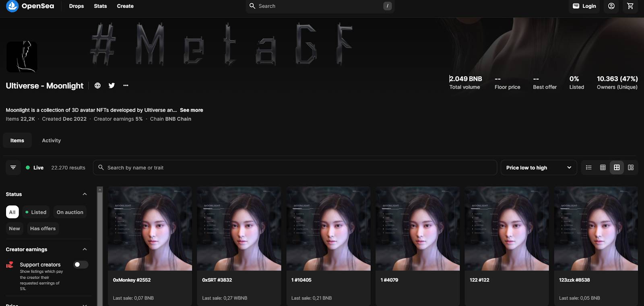
Task: Click Last sale 0,05 BNB text
Action: click(x=579, y=298)
